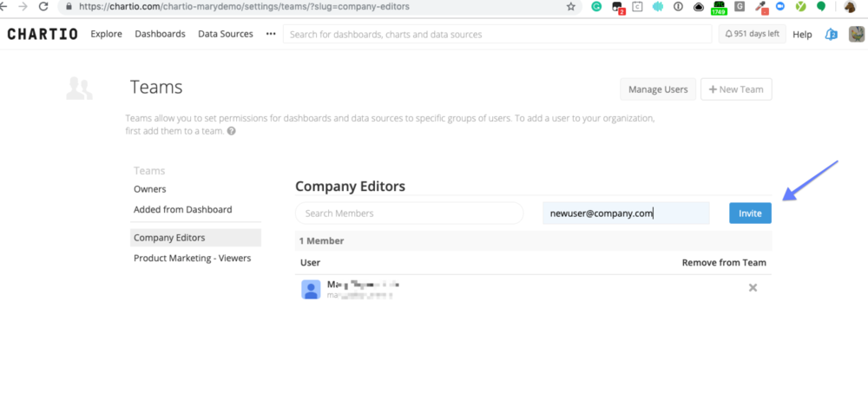This screenshot has height=407, width=868.
Task: Click the invite email field
Action: 626,213
